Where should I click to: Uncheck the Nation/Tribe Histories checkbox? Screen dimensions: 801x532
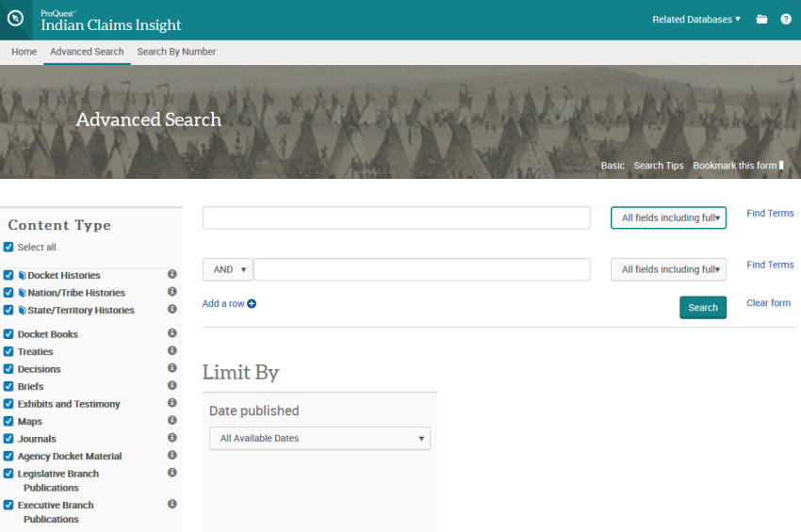(x=8, y=293)
